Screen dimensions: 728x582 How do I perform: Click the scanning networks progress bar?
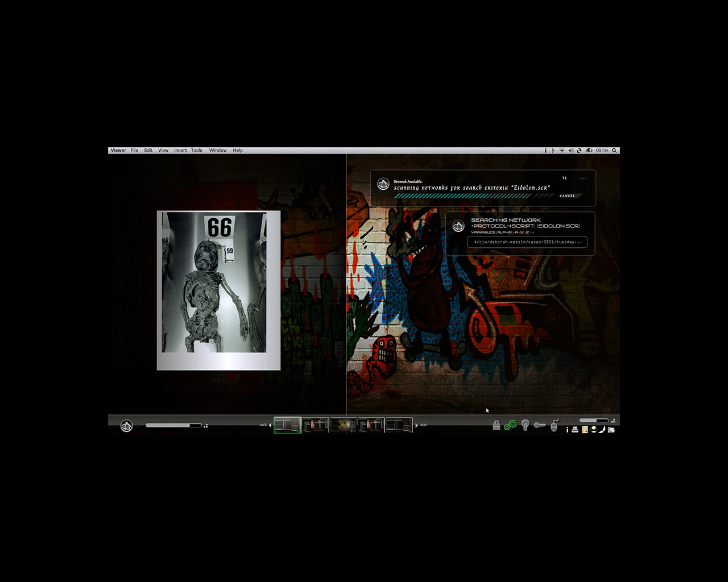click(473, 196)
